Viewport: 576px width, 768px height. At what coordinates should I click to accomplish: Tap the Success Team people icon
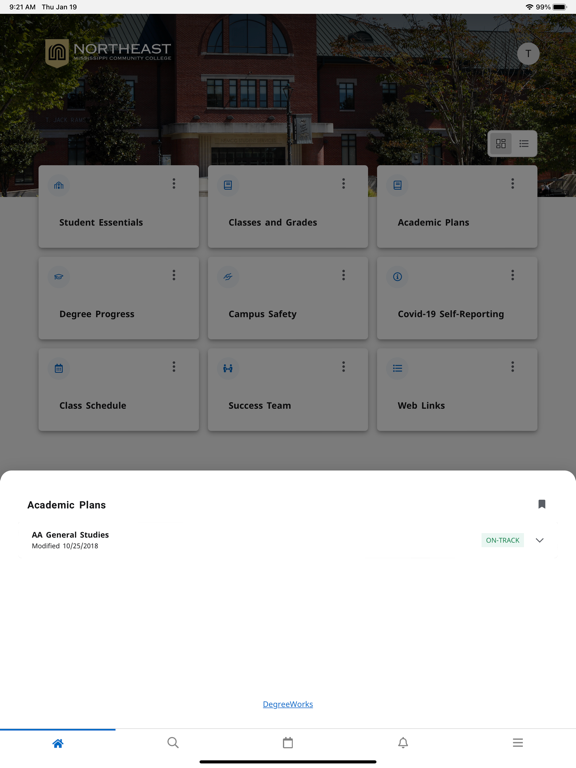[228, 368]
